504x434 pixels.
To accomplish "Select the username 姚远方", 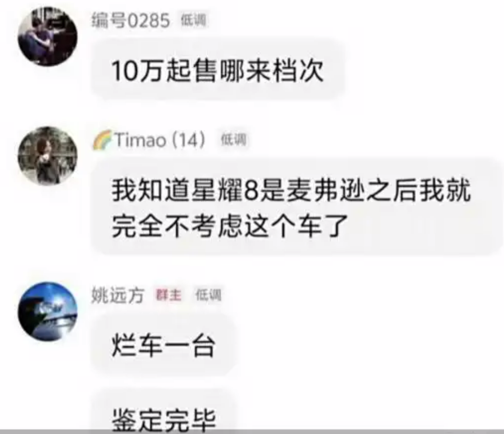I will tap(118, 295).
